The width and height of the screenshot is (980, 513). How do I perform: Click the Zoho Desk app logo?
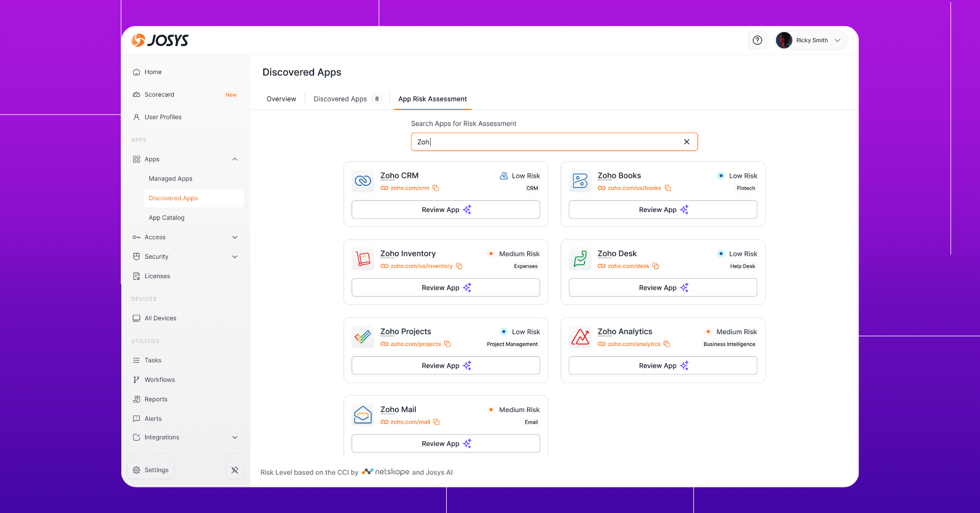[580, 259]
